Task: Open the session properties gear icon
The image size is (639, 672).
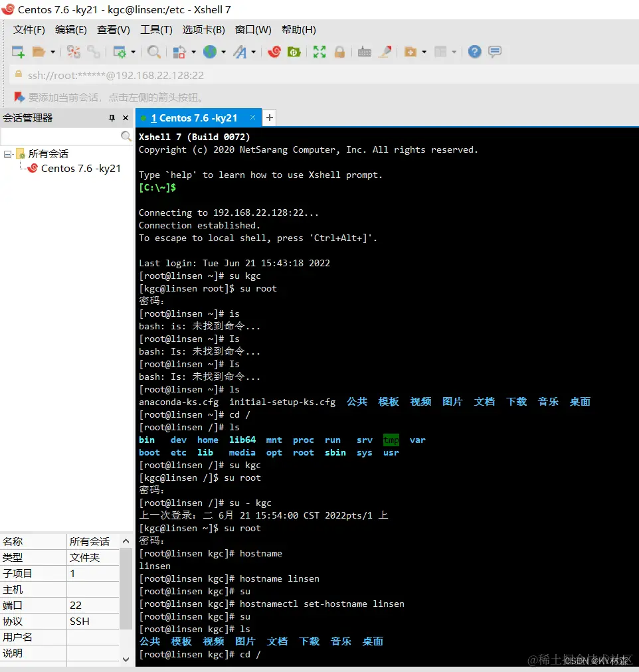Action: pyautogui.click(x=120, y=52)
